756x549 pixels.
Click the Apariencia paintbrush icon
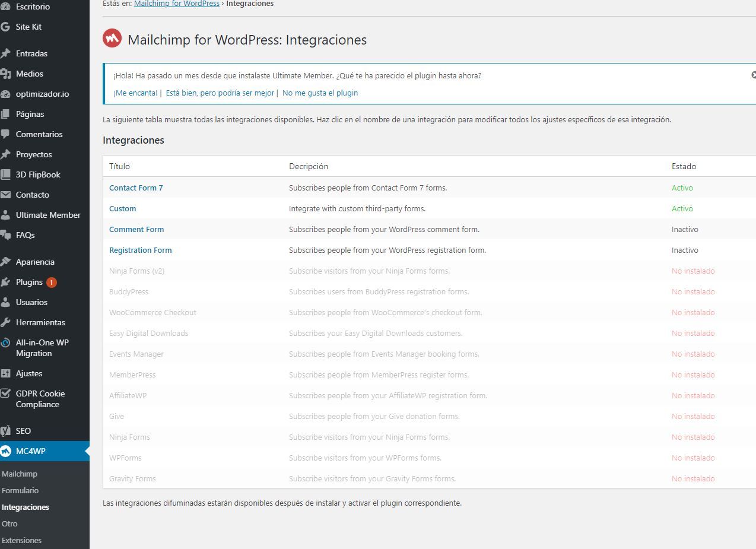coord(5,262)
